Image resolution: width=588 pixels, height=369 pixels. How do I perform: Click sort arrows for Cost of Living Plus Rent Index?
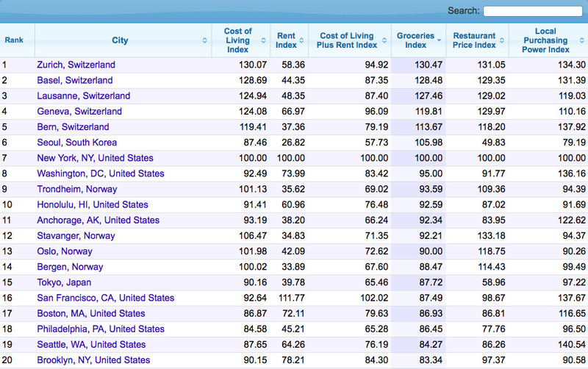[x=384, y=40]
